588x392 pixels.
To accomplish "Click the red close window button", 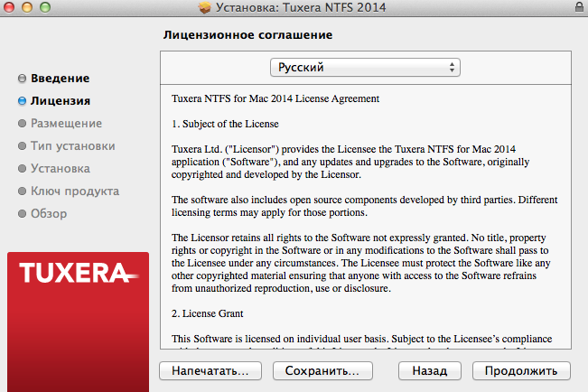I will coord(9,6).
